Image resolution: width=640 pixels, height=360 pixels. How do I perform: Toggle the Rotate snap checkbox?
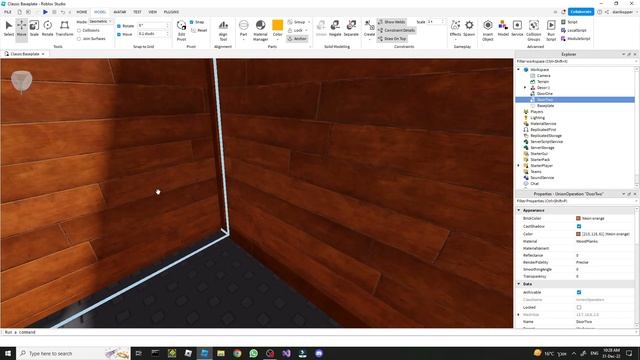click(x=119, y=26)
